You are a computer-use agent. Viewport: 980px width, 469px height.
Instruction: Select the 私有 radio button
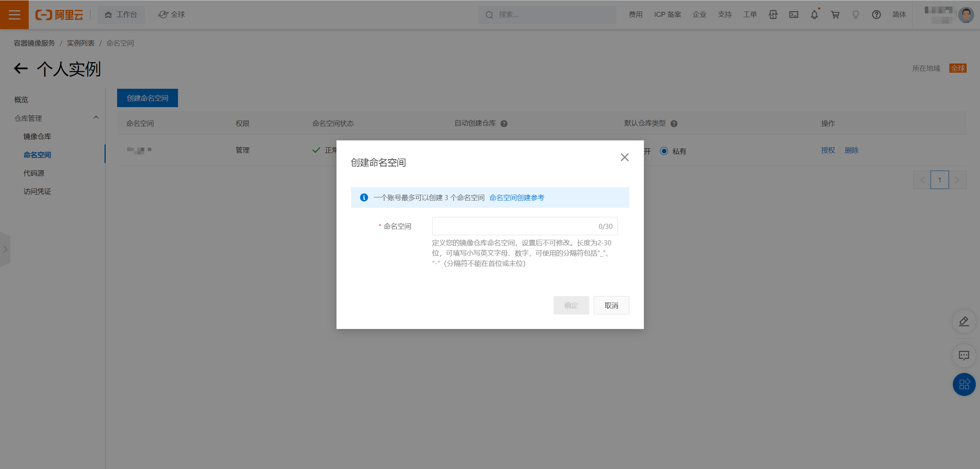click(664, 151)
